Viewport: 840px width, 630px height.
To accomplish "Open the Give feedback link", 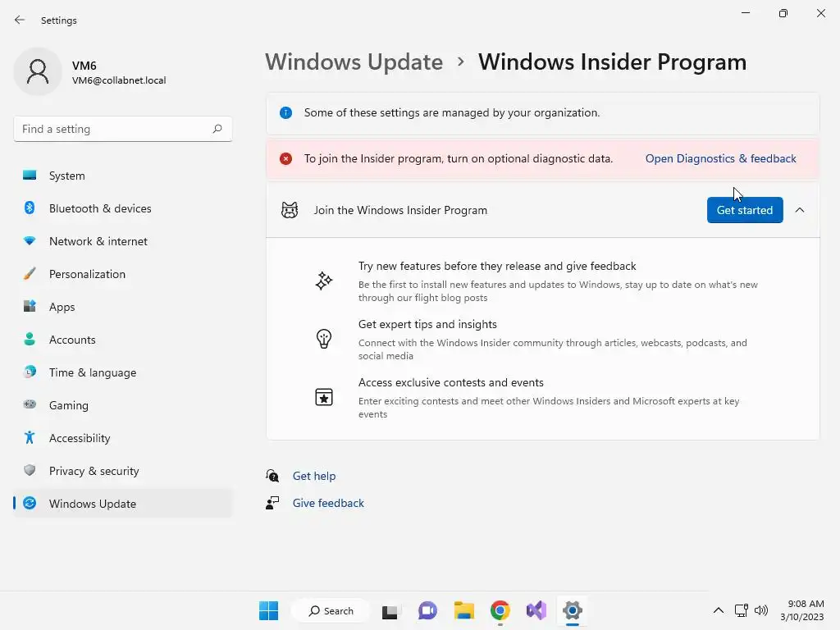I will (x=328, y=503).
